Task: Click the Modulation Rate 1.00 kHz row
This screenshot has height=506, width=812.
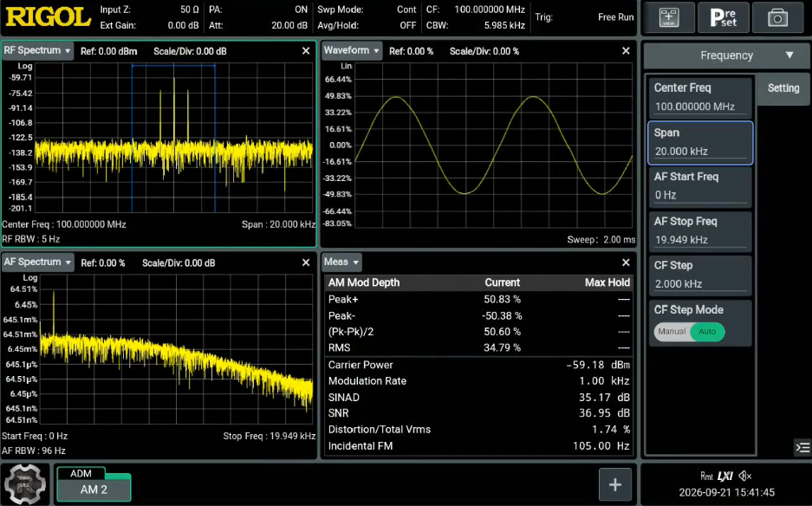Action: click(x=478, y=381)
